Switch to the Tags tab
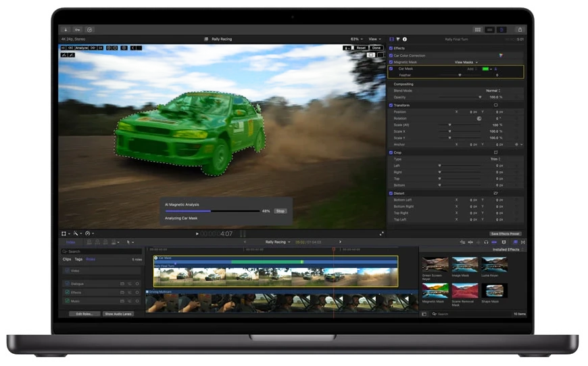Image resolution: width=588 pixels, height=366 pixels. click(78, 259)
